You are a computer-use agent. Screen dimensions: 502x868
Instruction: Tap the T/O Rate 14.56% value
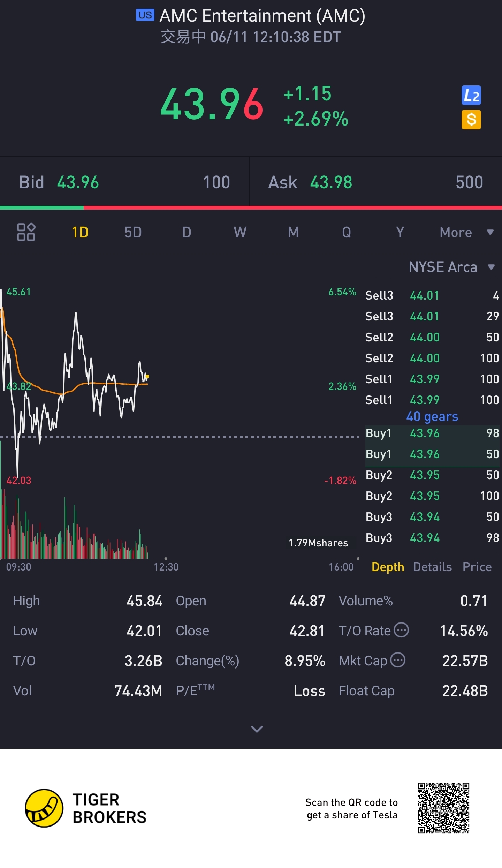(x=464, y=631)
